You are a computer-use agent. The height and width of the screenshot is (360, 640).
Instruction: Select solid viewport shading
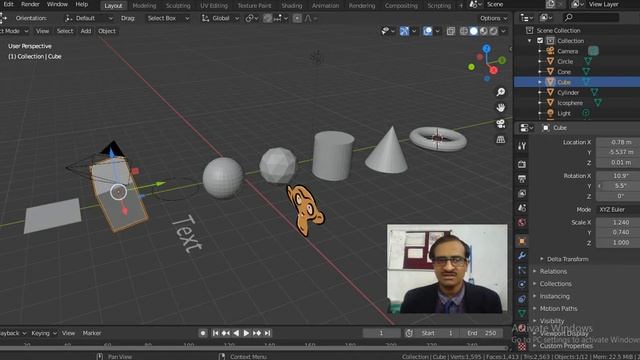[473, 31]
